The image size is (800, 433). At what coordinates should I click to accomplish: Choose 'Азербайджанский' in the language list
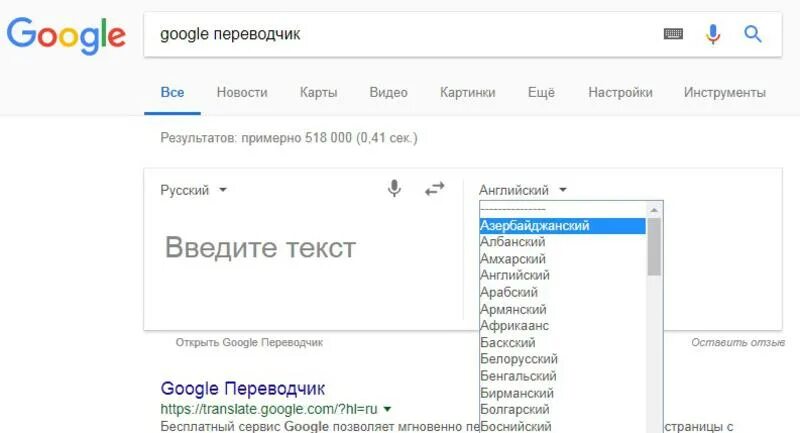(x=562, y=226)
